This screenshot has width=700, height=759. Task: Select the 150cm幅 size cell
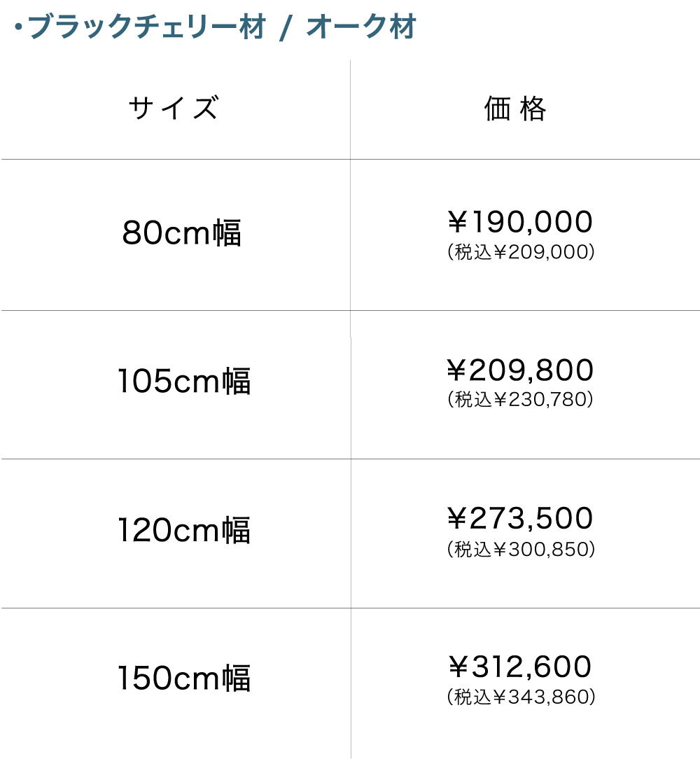183,678
